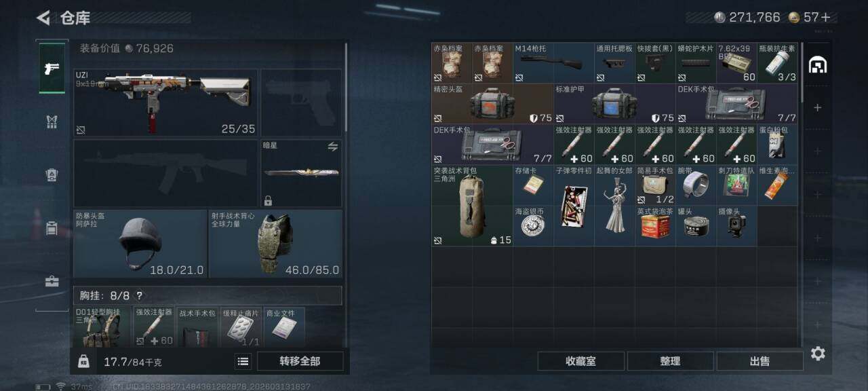Viewport: 868px width, 391px height.
Task: Open the settings gear icon
Action: point(818,354)
